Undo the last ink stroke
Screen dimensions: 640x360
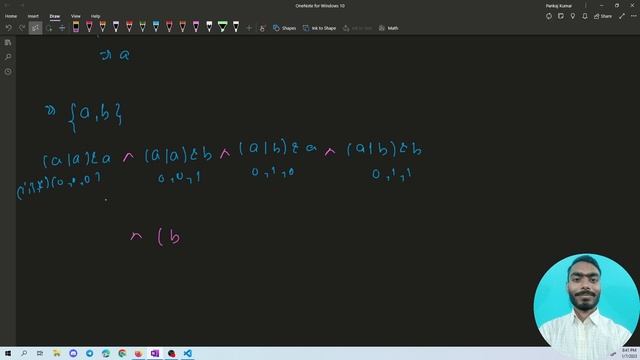(x=9, y=28)
